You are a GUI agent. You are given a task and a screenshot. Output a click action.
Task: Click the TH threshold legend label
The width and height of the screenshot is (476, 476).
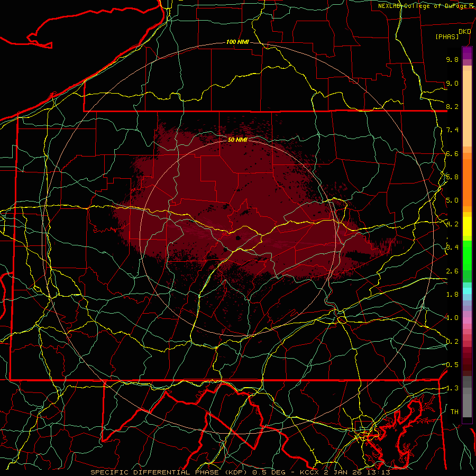(x=454, y=412)
